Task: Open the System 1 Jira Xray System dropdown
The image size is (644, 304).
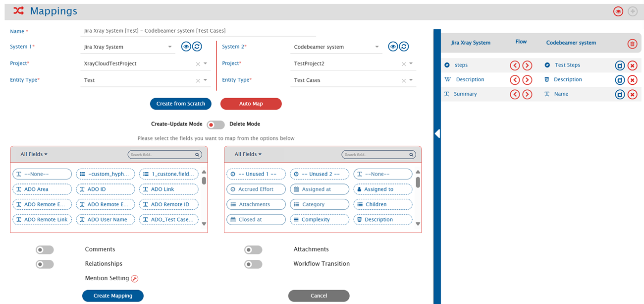Action: pos(170,47)
